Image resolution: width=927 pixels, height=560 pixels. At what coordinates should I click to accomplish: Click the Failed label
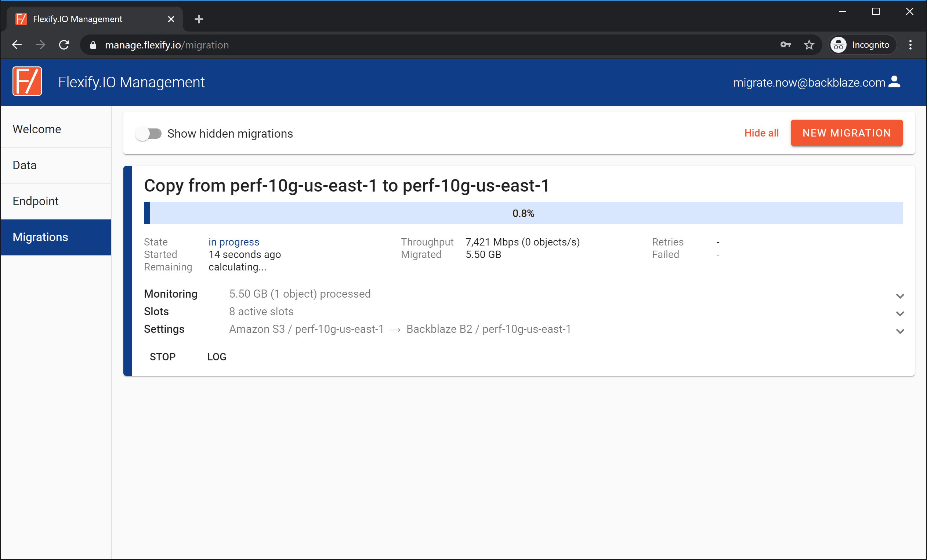pyautogui.click(x=666, y=255)
